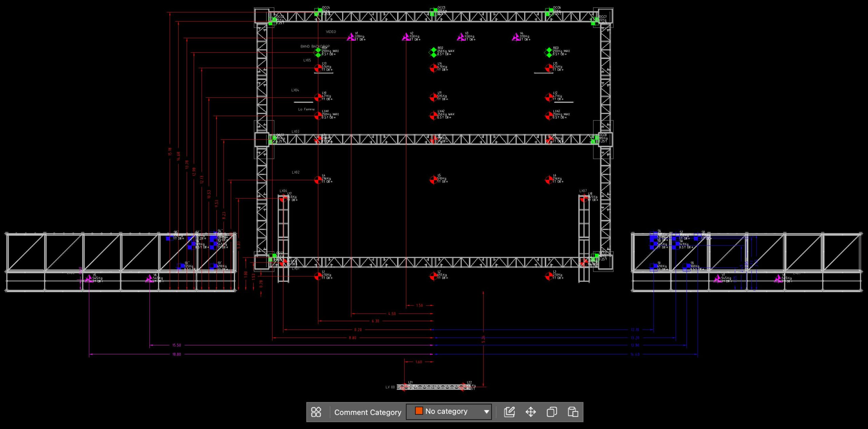The height and width of the screenshot is (429, 868).
Task: Click the shapes grid icon in toolbar
Action: [x=316, y=412]
